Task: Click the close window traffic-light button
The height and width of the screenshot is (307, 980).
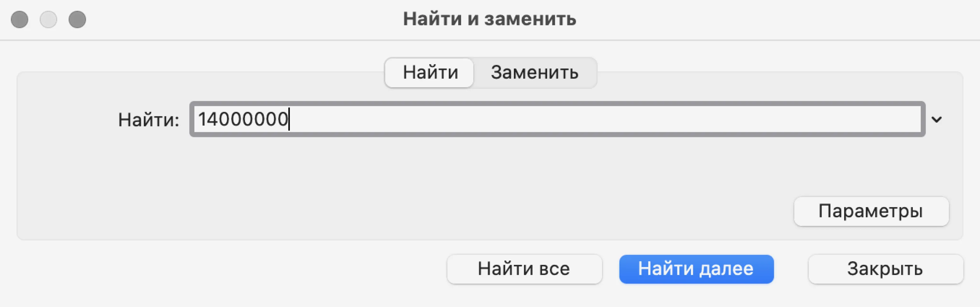Action: point(19,19)
